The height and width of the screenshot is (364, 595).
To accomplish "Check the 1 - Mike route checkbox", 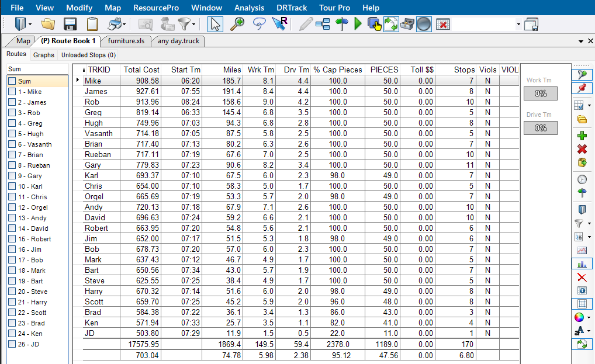I will point(12,92).
